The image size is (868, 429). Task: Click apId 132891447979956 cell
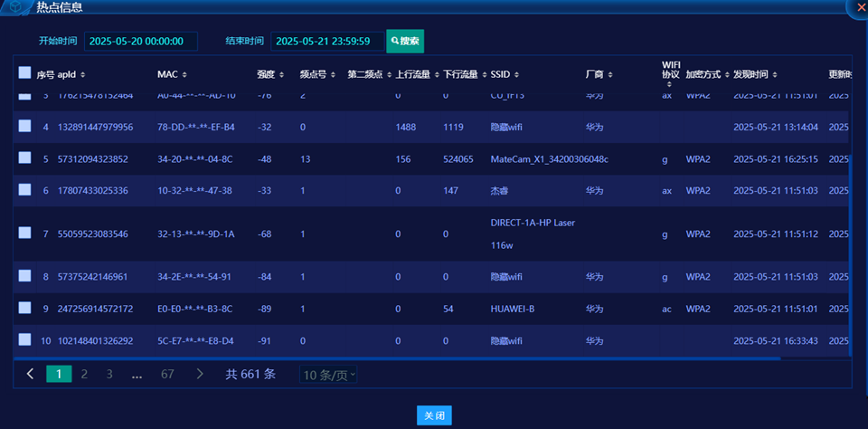[95, 128]
